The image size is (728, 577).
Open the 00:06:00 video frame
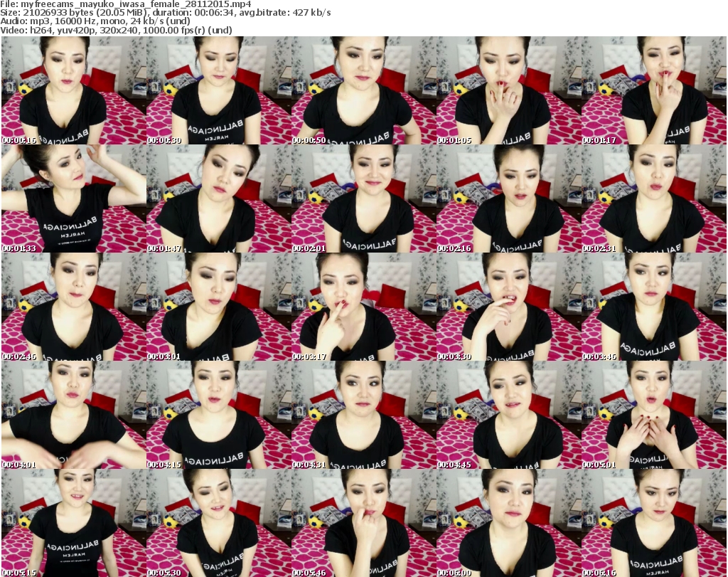(x=509, y=523)
